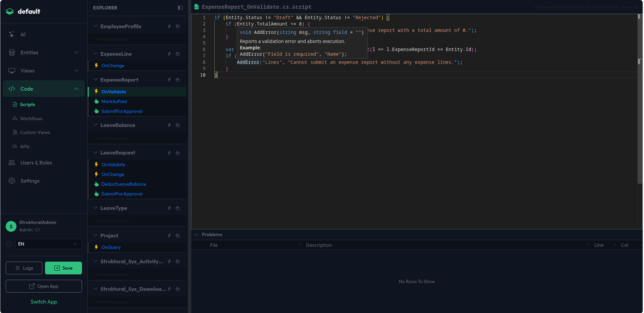Add event script to ExpenseLine (bolt icon)
Screen dimensions: 644x313
tap(169, 54)
